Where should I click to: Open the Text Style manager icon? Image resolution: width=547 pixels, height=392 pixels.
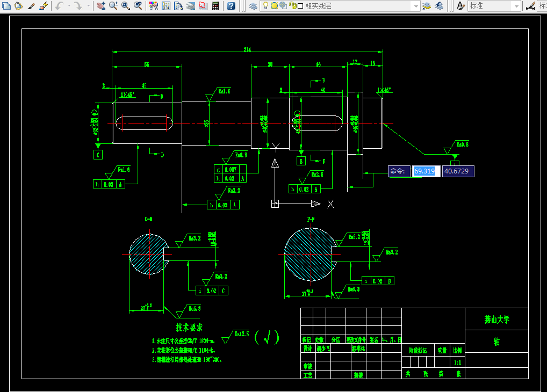pos(461,5)
